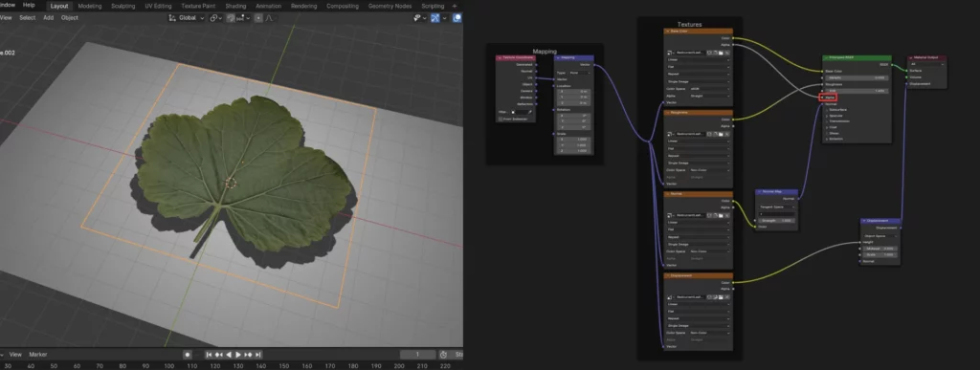Image resolution: width=980 pixels, height=370 pixels.
Task: Open the UV Editing workspace tab
Action: [x=158, y=6]
